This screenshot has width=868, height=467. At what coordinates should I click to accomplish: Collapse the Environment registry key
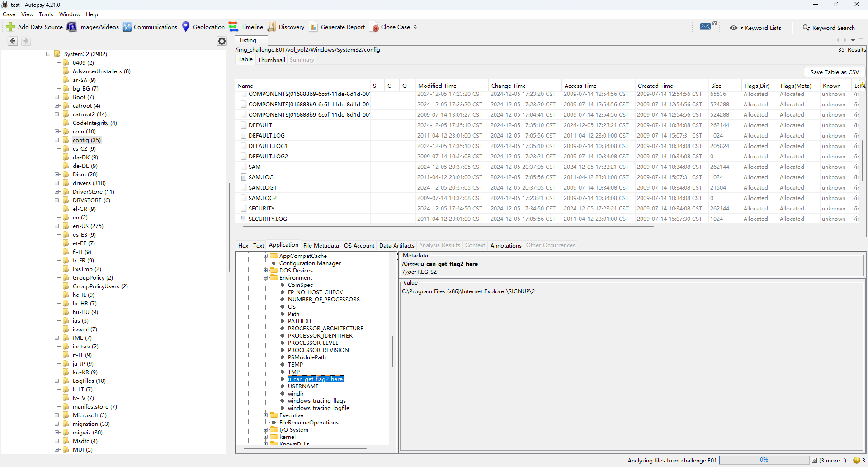(266, 277)
